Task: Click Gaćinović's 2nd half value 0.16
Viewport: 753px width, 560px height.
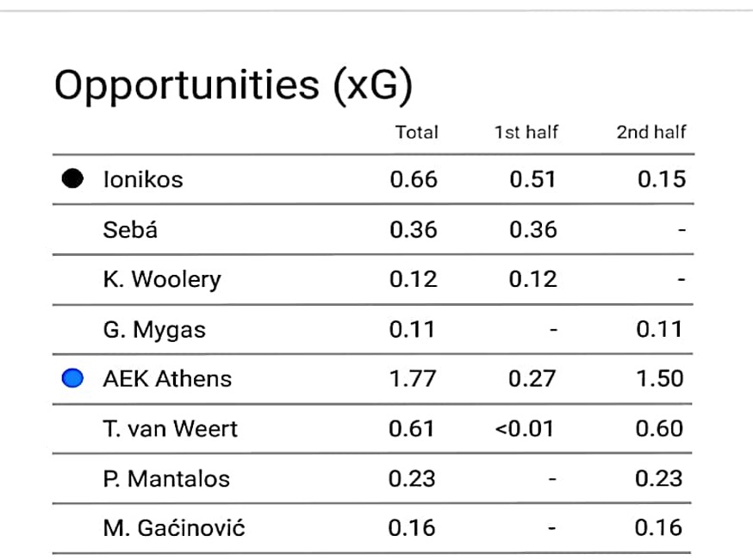Action: click(661, 527)
